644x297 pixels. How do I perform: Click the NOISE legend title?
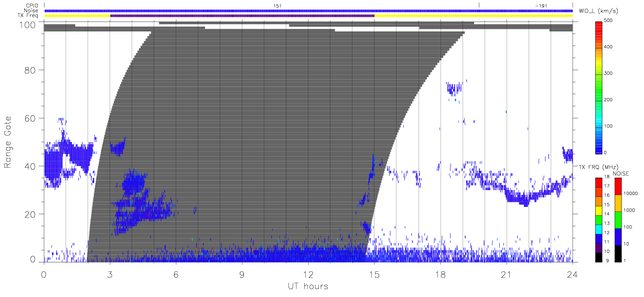(620, 173)
